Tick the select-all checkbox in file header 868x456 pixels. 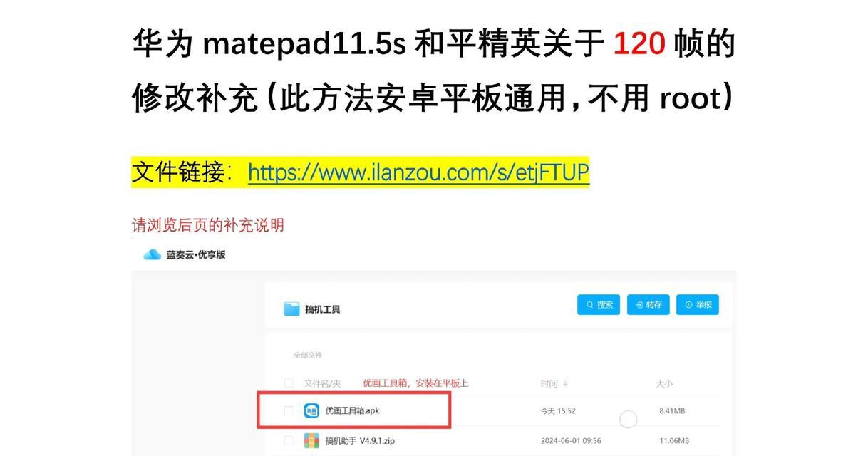(x=289, y=383)
